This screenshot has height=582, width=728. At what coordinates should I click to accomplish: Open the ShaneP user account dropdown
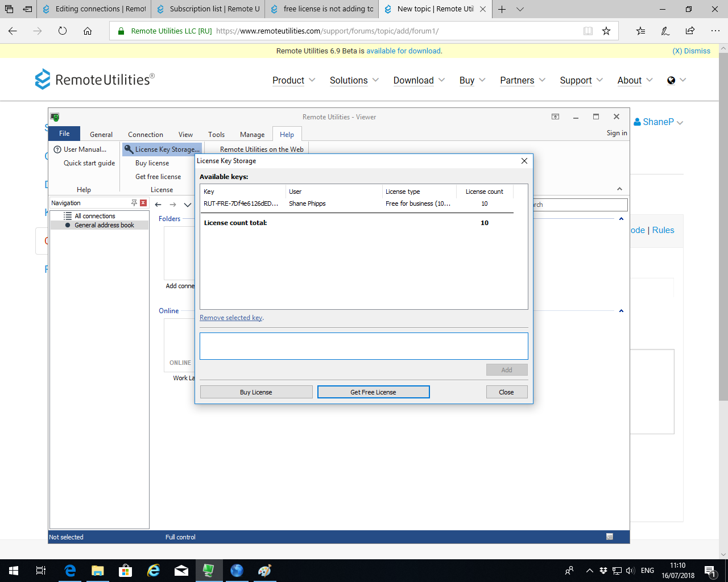[x=658, y=122]
